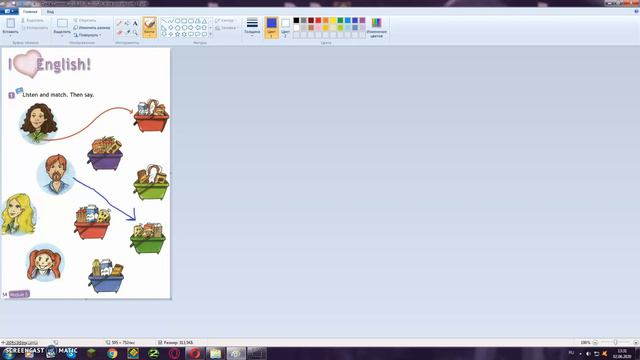Screen dimensions: 640x360
Task: Click the Cut (Вырезать) button
Action: pyautogui.click(x=33, y=20)
